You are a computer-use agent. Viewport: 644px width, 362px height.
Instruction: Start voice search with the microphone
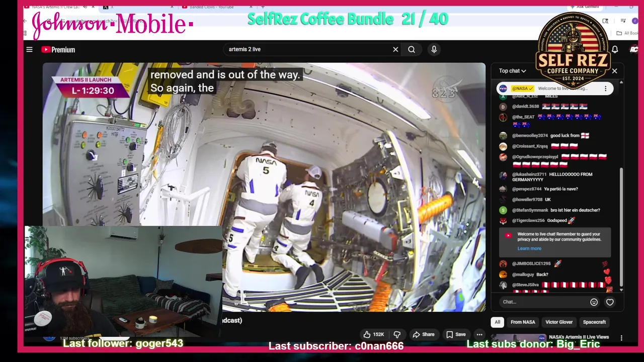pos(434,49)
